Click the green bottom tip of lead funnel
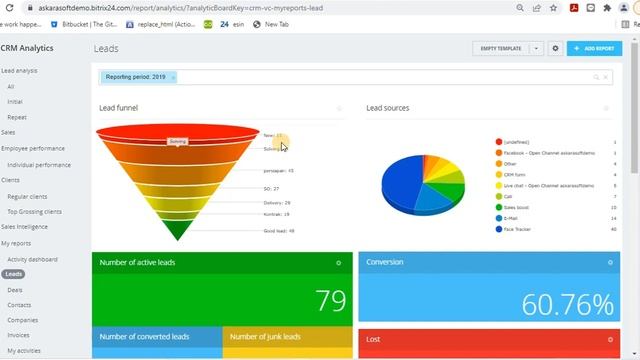 [x=178, y=230]
